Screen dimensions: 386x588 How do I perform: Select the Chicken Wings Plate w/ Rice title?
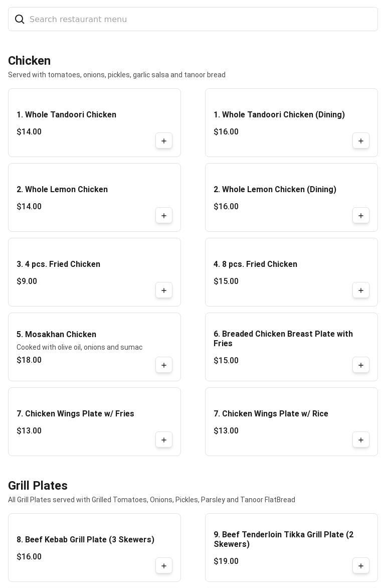(271, 413)
